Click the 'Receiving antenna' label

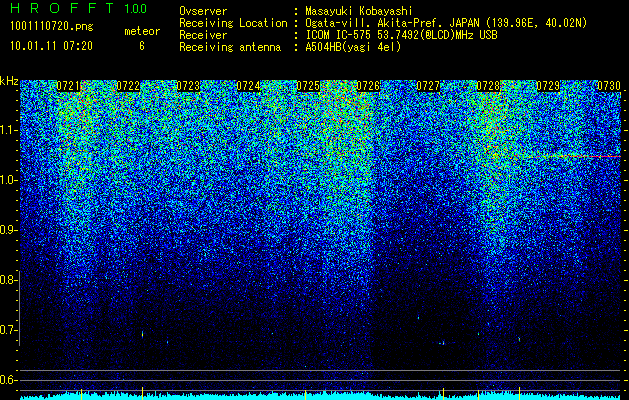(230, 47)
